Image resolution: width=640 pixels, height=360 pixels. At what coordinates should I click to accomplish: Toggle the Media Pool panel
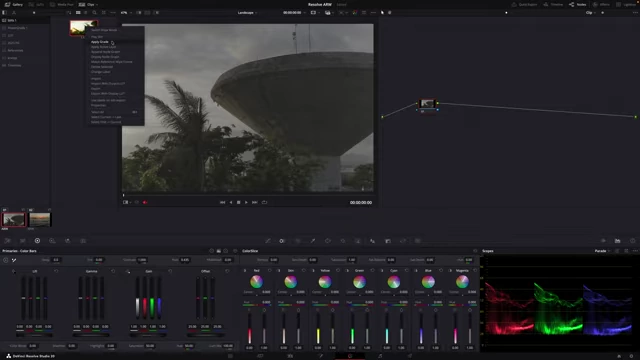point(62,4)
